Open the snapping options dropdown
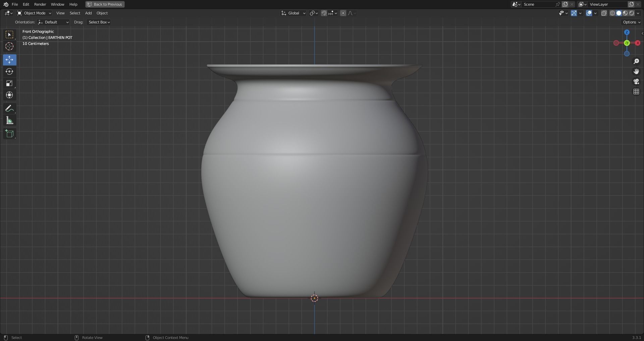644x341 pixels. click(333, 13)
